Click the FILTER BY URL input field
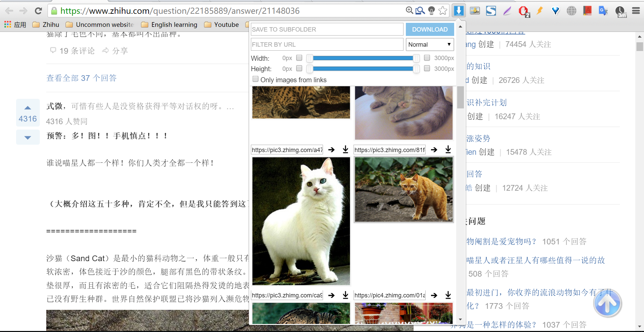This screenshot has height=332, width=644. click(327, 44)
